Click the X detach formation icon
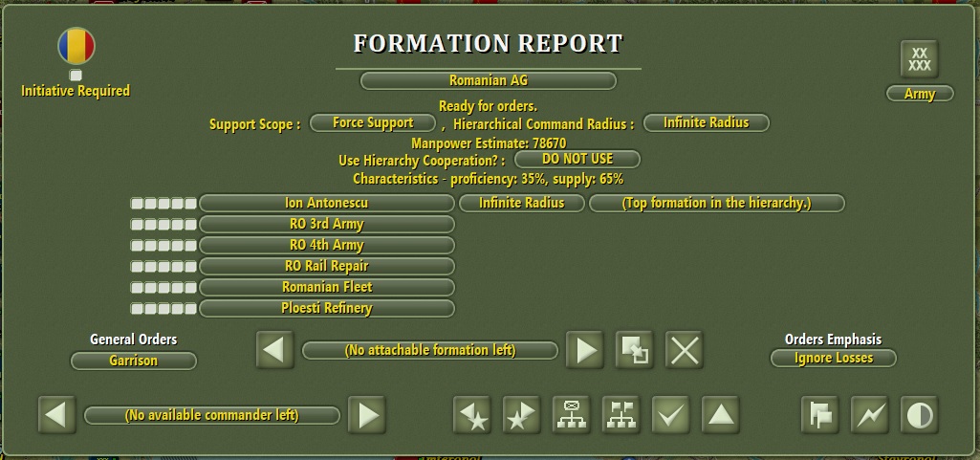 [x=685, y=350]
